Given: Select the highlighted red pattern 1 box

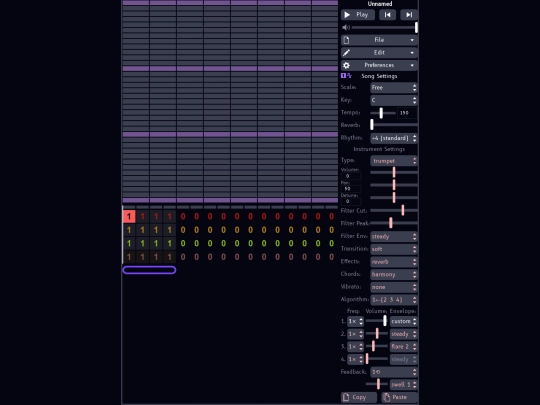Looking at the screenshot, I should point(129,217).
